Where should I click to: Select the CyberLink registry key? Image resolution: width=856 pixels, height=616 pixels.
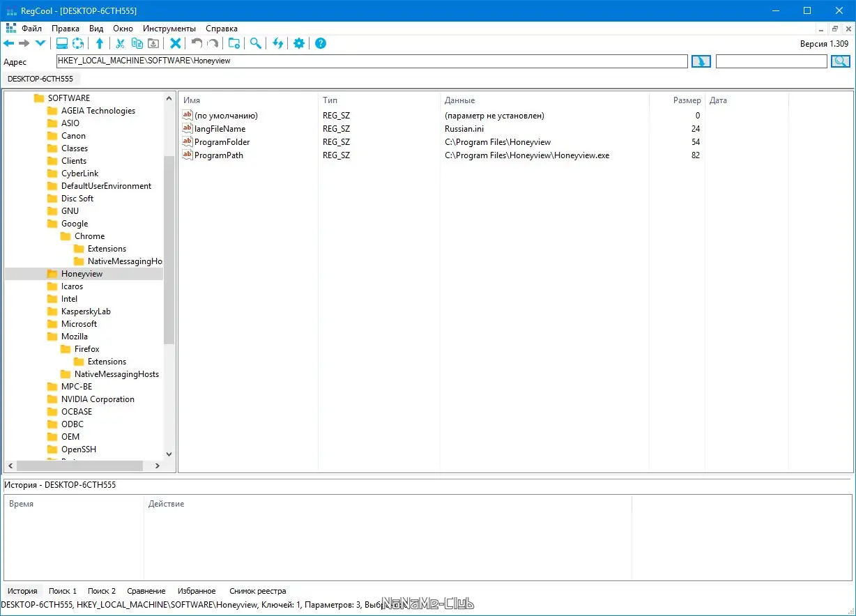(79, 174)
